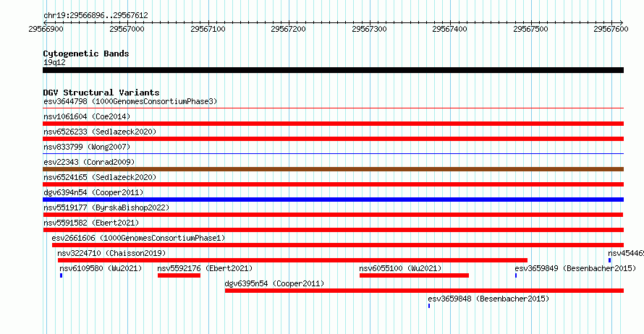The height and width of the screenshot is (334, 644).
Task: Click ruler position 29567000
Action: (x=127, y=29)
